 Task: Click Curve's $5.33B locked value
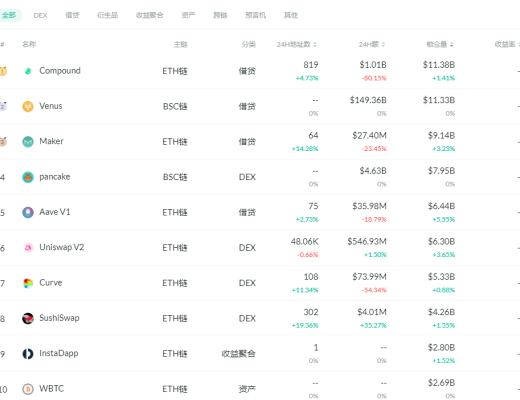click(441, 277)
